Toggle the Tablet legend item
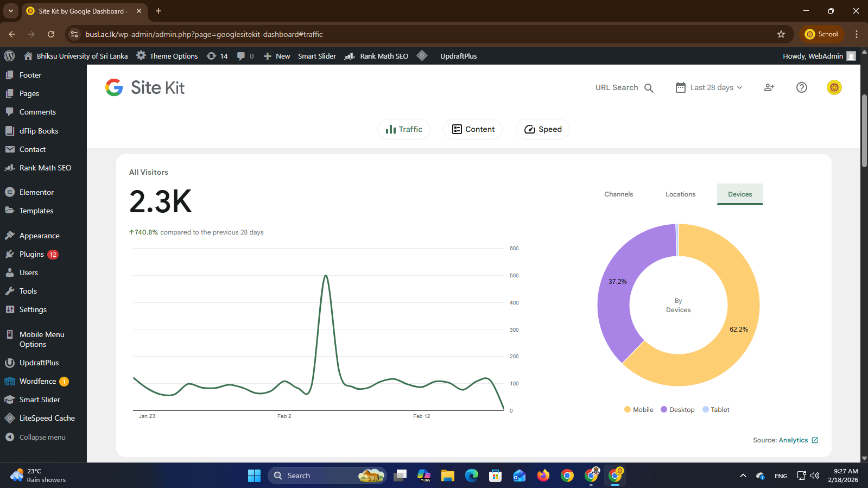The width and height of the screenshot is (868, 488). [716, 410]
